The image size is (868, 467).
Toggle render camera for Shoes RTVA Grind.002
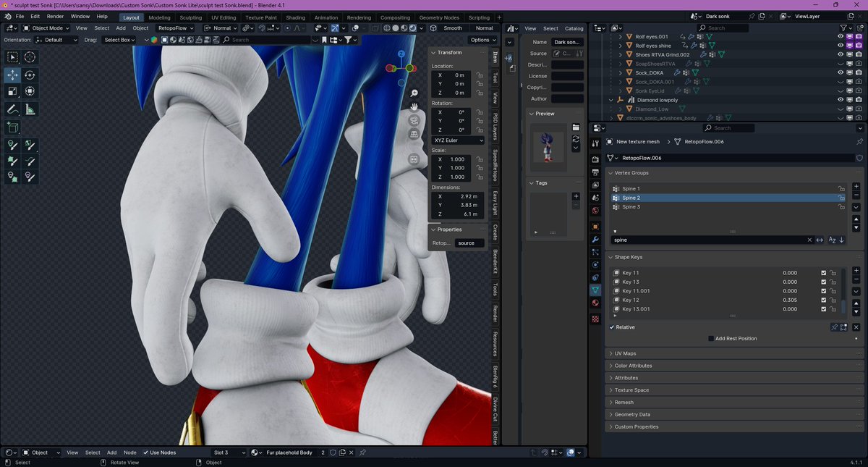pyautogui.click(x=858, y=54)
